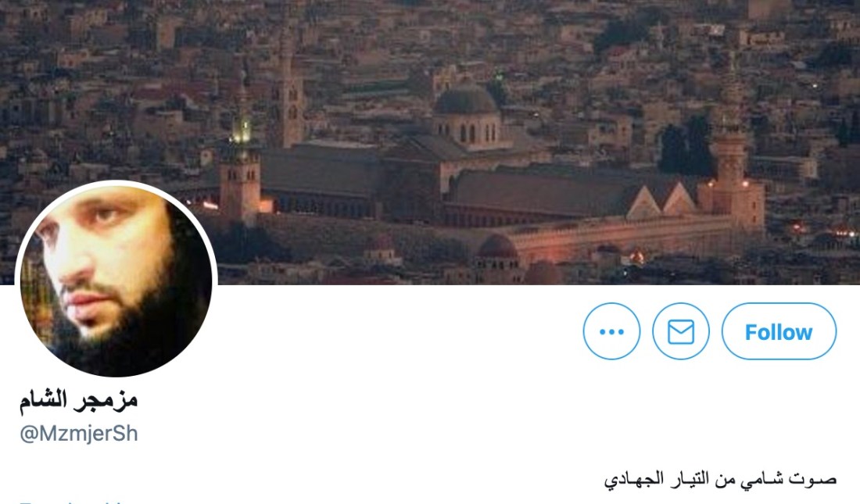Open the circular profile photo
Screen dimensions: 860x504
[x=116, y=281]
